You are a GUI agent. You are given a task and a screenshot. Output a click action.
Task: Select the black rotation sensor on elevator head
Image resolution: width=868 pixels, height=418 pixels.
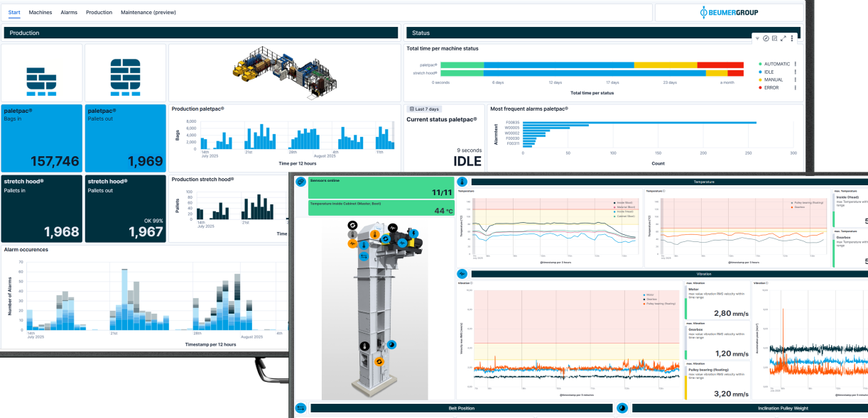(x=352, y=225)
